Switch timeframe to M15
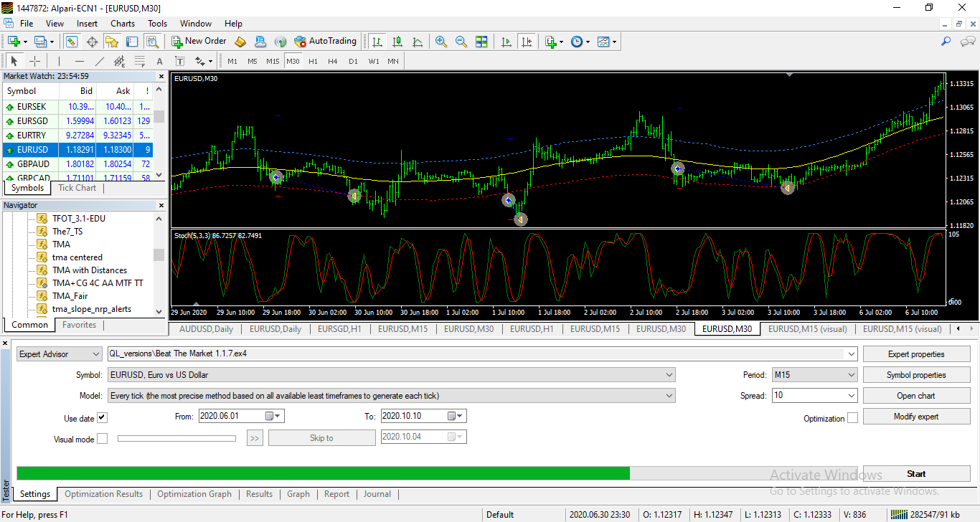 point(273,61)
